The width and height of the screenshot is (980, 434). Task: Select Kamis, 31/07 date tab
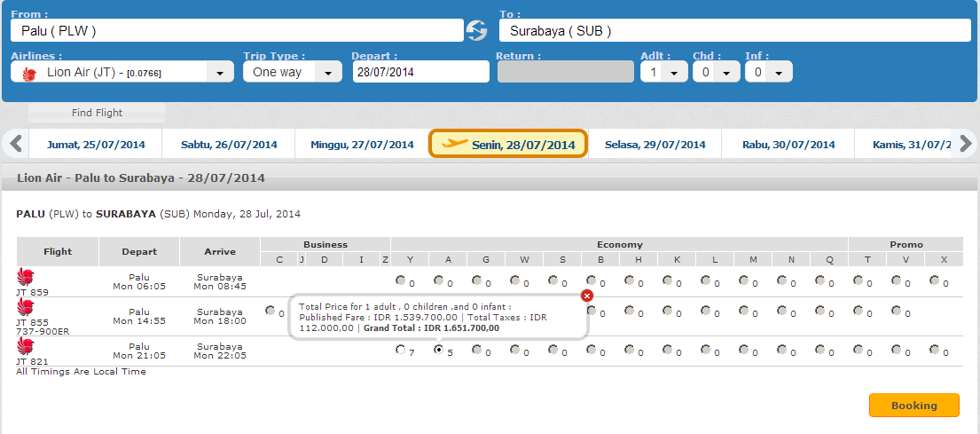[x=905, y=145]
